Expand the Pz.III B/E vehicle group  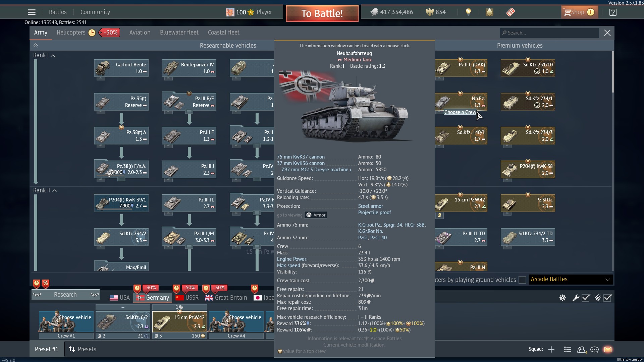click(x=189, y=112)
